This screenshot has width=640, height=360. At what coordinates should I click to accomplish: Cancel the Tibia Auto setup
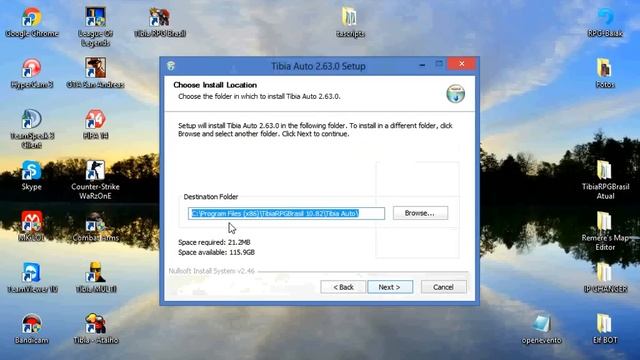443,287
